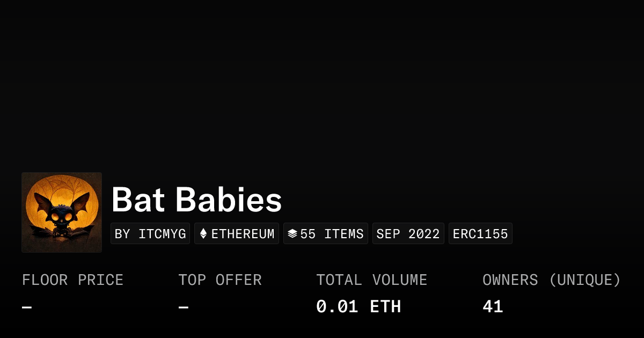Open the BY ITCMYG creator badge
Image resolution: width=644 pixels, height=338 pixels.
[150, 234]
